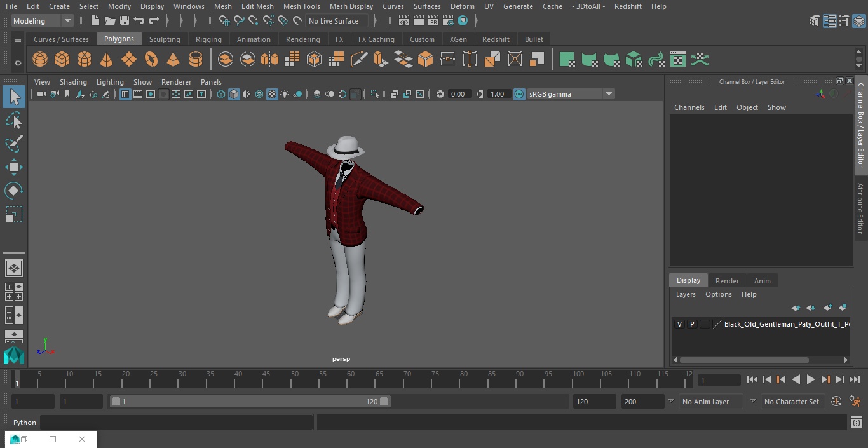This screenshot has width=868, height=448.
Task: Click the time range slider bar
Action: click(250, 402)
